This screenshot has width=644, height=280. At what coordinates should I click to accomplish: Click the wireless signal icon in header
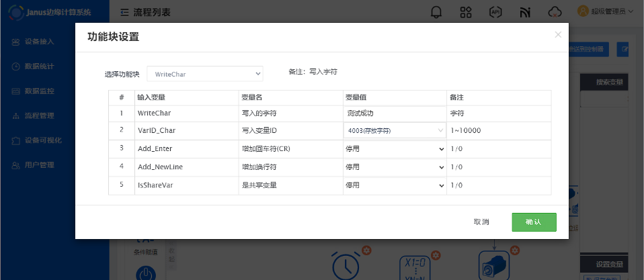point(525,12)
